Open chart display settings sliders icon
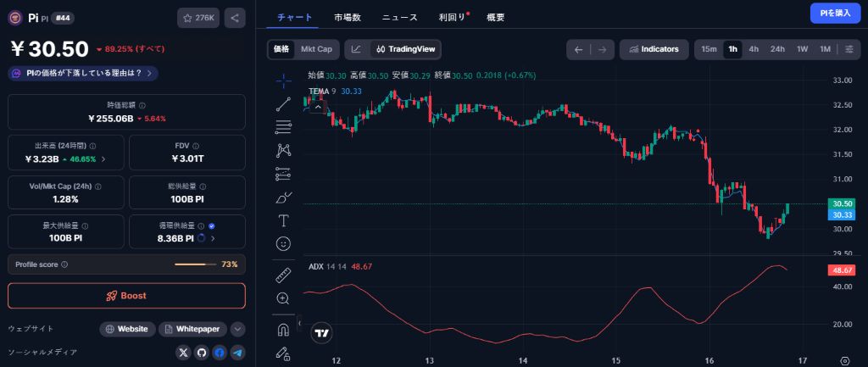 849,49
